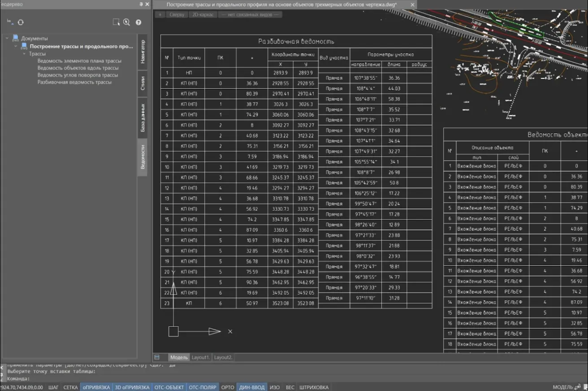Click the filter icon at panel toolbar left
Image resolution: width=588 pixels, height=391 pixels.
point(9,22)
